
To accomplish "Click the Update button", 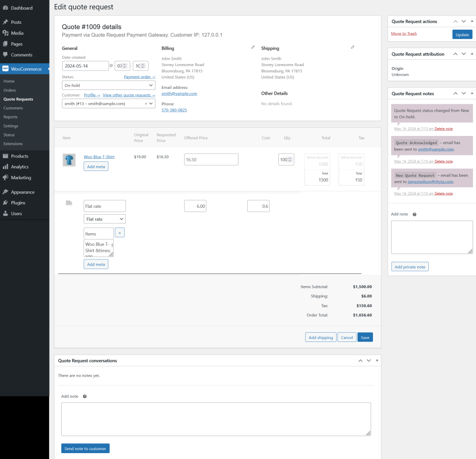I will (462, 34).
